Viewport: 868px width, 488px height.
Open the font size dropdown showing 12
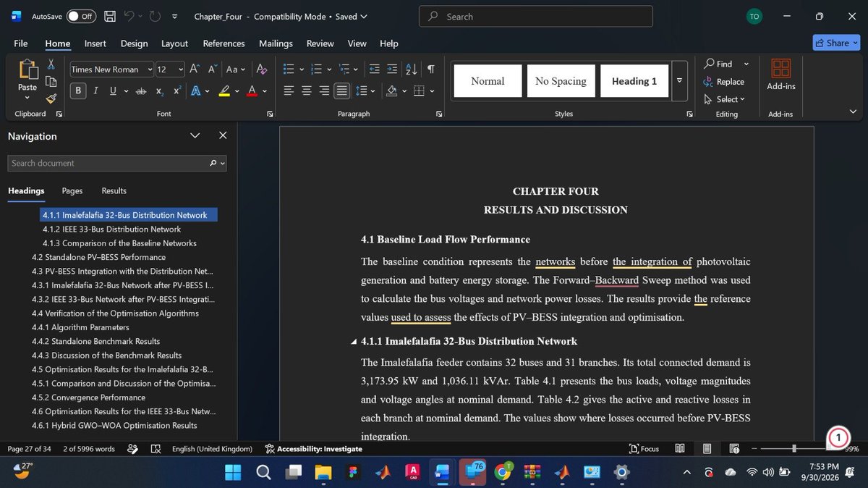click(x=181, y=70)
